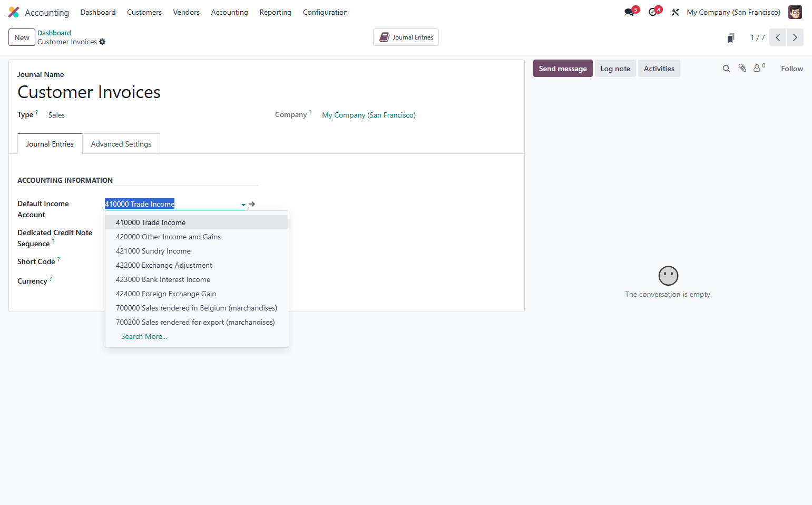Select 420000 Other Income and Gains
Viewport: 812px width, 505px height.
pyautogui.click(x=197, y=237)
